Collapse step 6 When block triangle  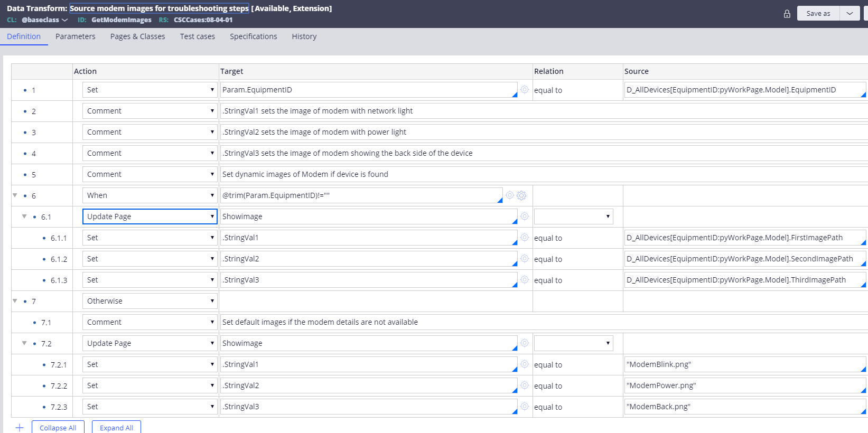[15, 195]
